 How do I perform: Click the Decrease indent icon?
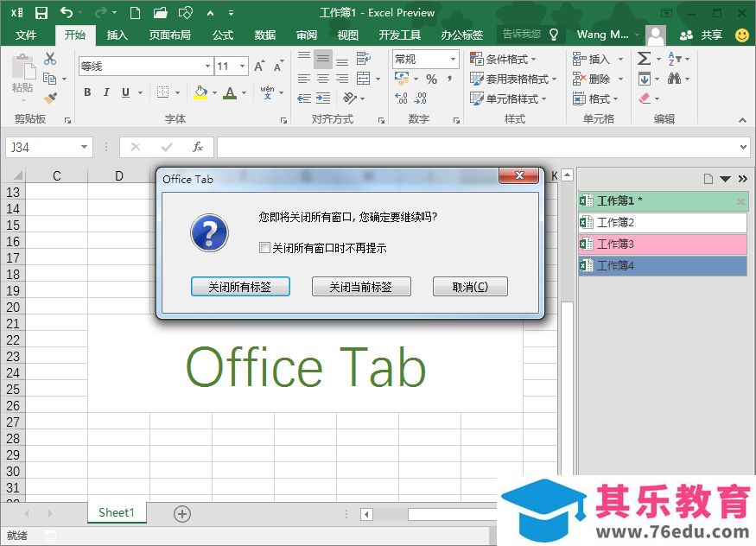pos(304,98)
